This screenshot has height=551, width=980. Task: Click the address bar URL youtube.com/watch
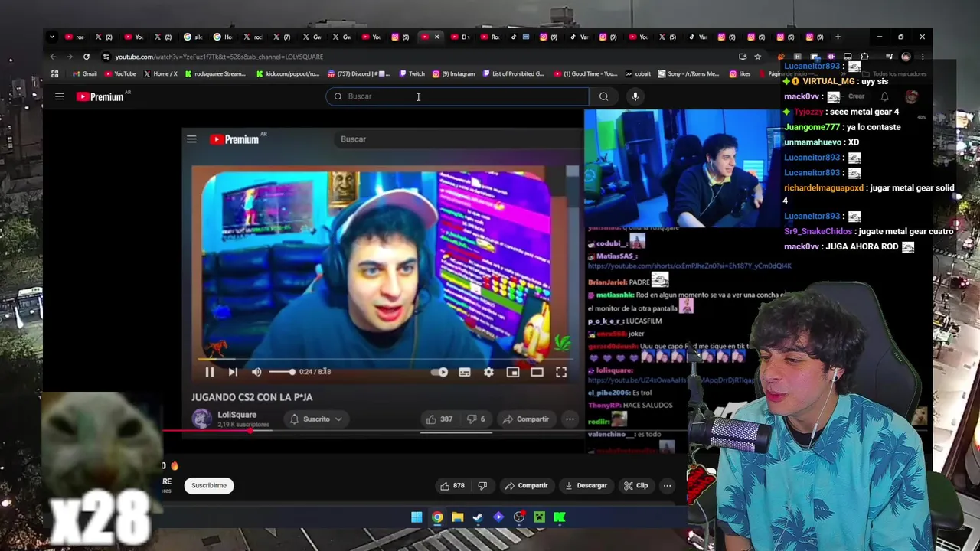(x=219, y=57)
